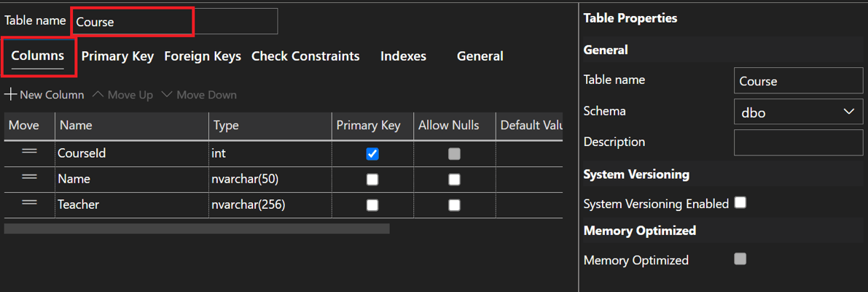The image size is (868, 292).
Task: Go to the Indexes tab
Action: point(403,56)
